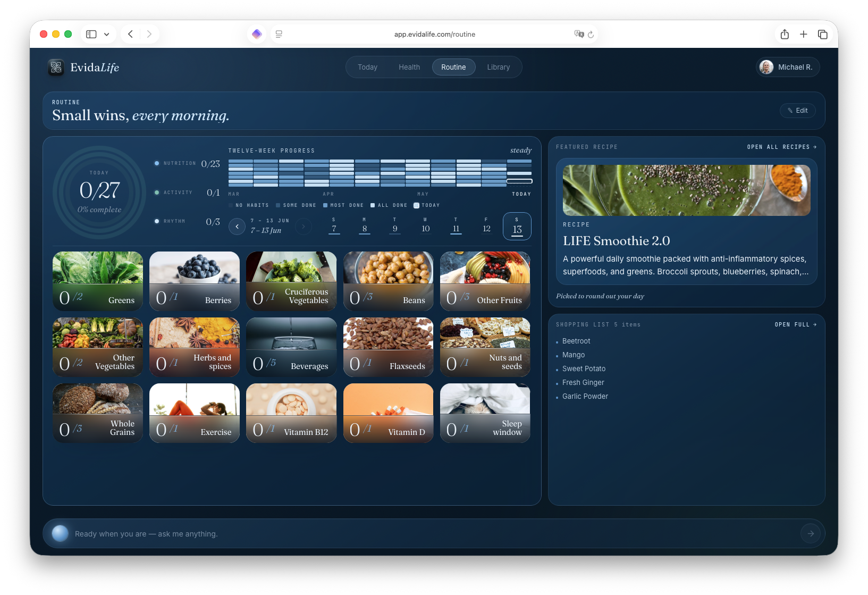Log the Beans habit card
Screen dimensions: 868x595
[x=389, y=281]
